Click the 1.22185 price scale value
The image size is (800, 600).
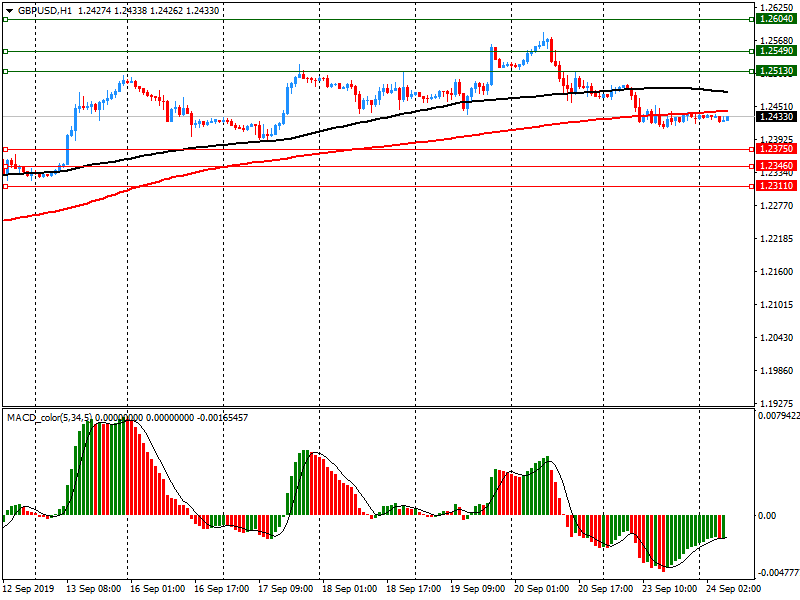[x=777, y=239]
